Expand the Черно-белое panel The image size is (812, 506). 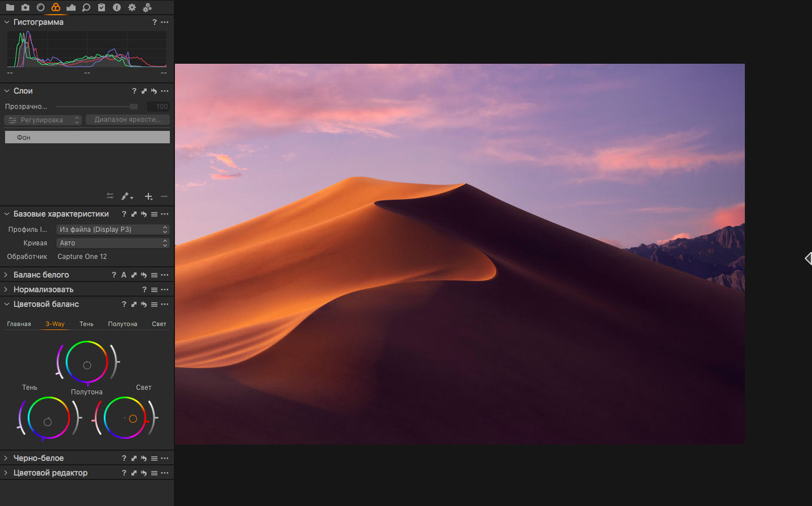(x=7, y=458)
